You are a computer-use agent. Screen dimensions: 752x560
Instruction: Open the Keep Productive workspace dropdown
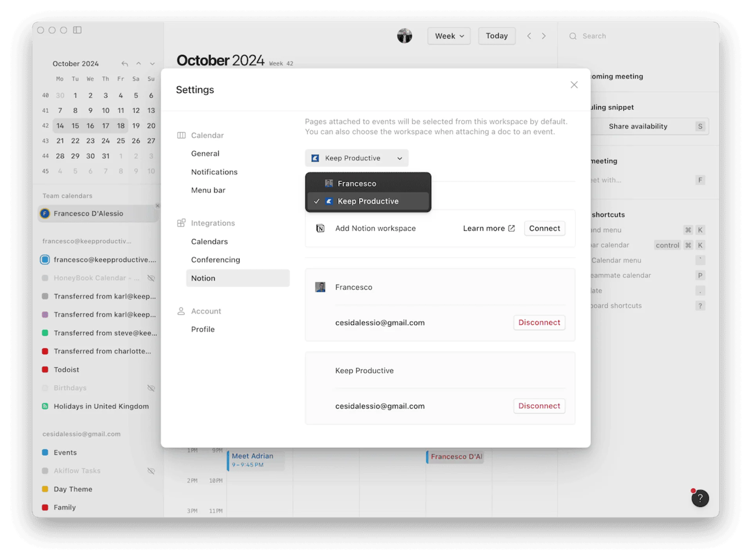(356, 158)
